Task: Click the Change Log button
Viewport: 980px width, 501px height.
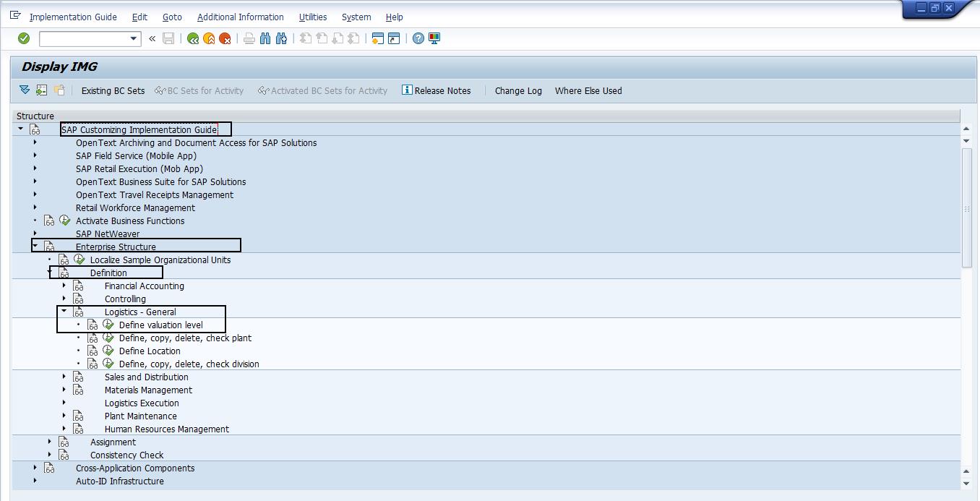Action: tap(517, 90)
